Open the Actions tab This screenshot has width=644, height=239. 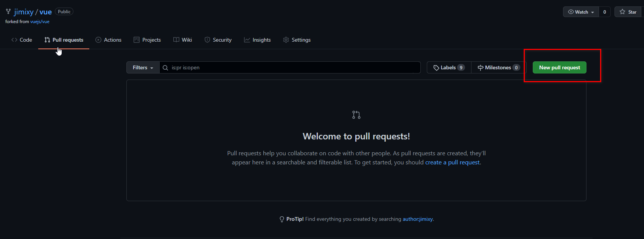[109, 40]
